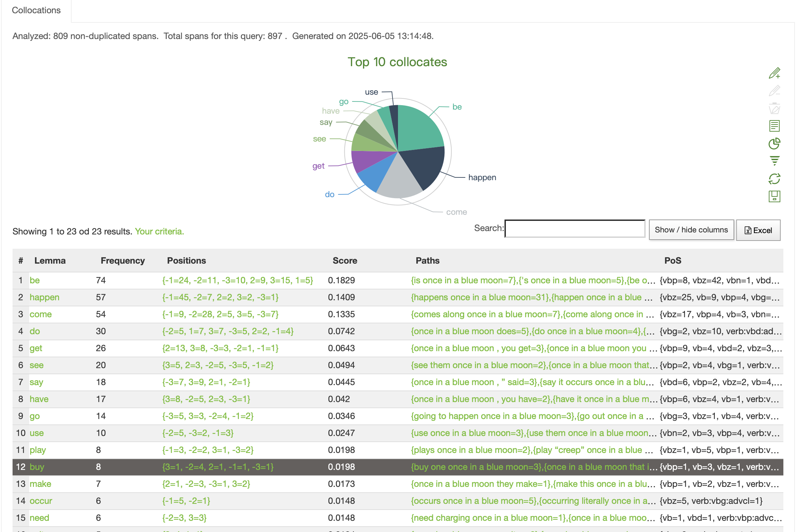Click the refresh arrows icon
Viewport: 800px width, 532px height.
coord(774,179)
